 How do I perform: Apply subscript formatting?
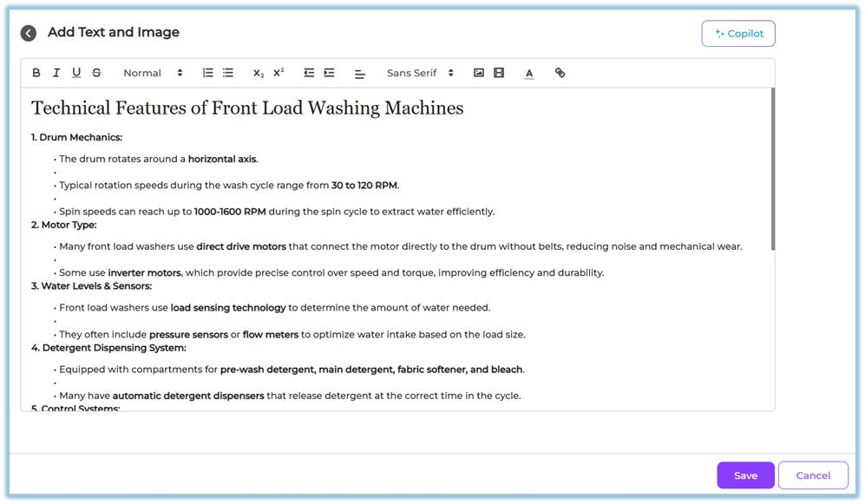(259, 73)
